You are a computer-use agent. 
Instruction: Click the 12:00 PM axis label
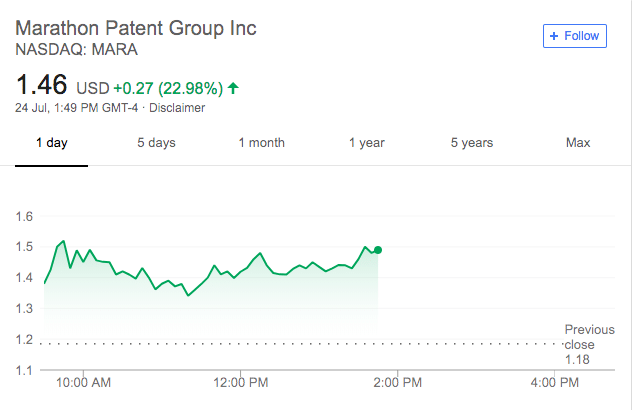click(x=242, y=382)
